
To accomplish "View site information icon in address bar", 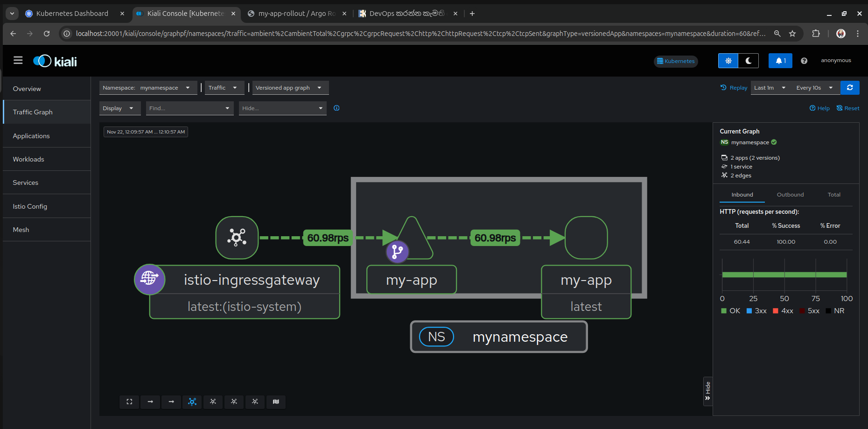I will point(67,34).
